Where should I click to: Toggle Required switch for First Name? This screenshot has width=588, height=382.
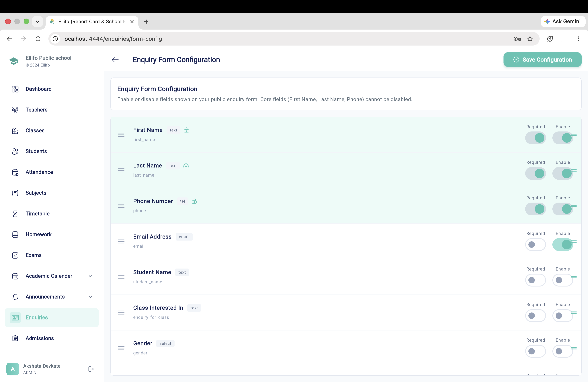pos(535,138)
